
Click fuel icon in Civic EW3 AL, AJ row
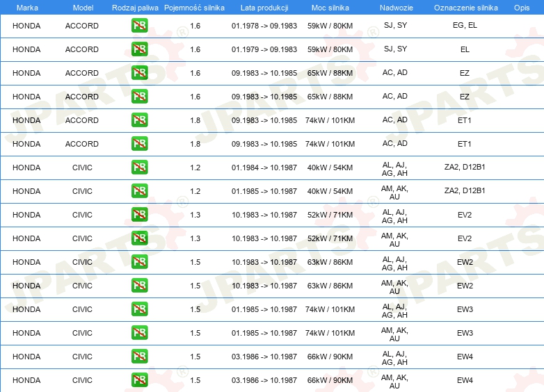click(139, 309)
